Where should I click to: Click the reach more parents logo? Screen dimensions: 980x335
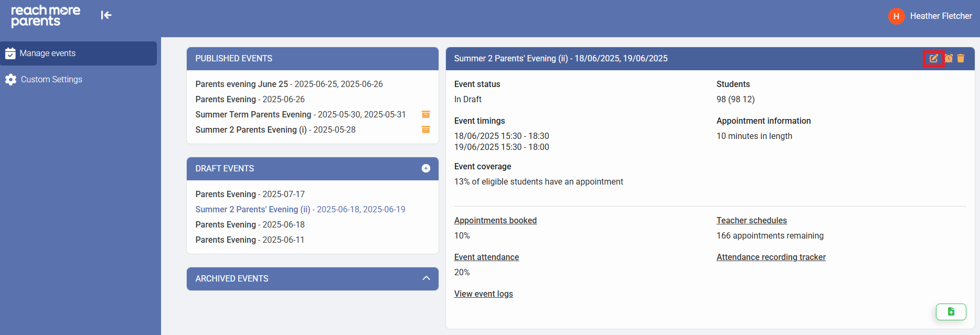46,16
